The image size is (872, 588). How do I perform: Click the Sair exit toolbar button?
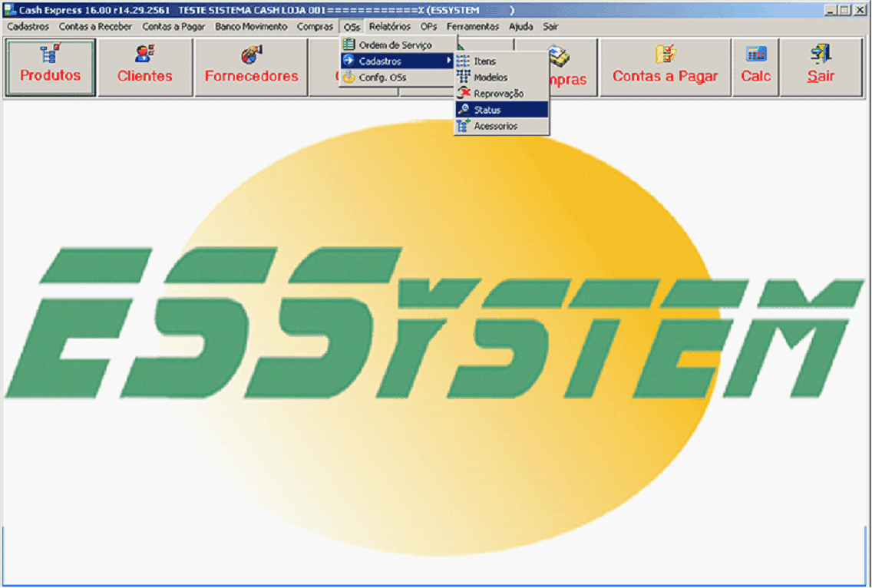(x=821, y=68)
